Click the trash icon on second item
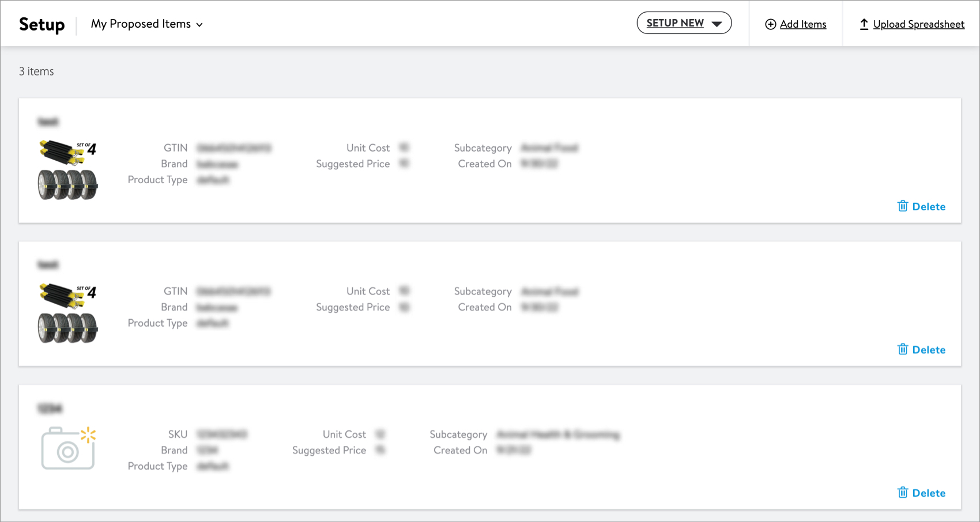 (903, 349)
